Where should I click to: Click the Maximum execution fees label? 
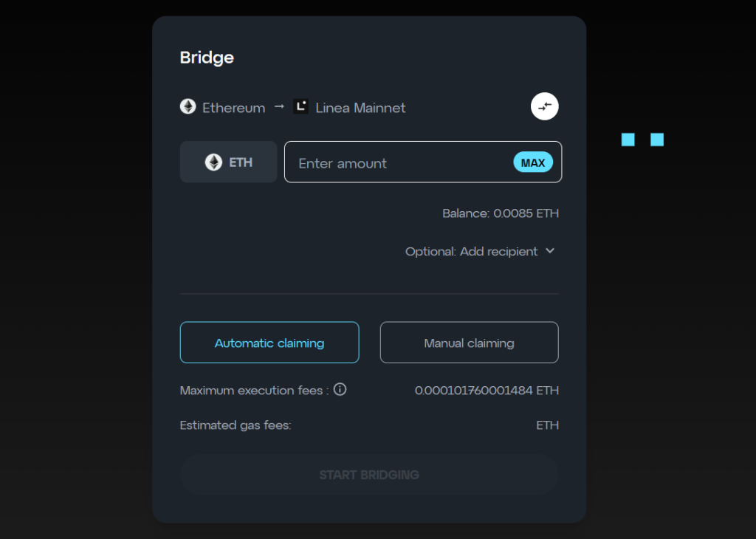click(x=254, y=390)
